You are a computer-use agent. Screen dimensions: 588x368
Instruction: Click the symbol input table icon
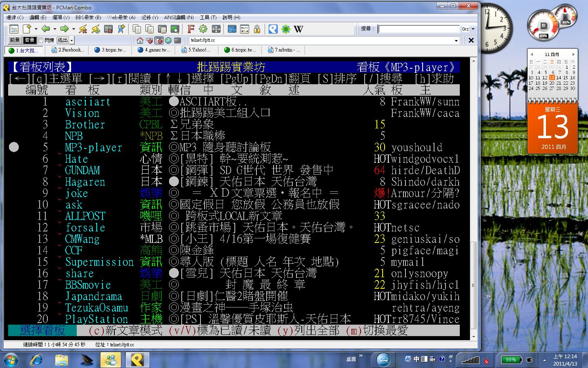[x=245, y=29]
